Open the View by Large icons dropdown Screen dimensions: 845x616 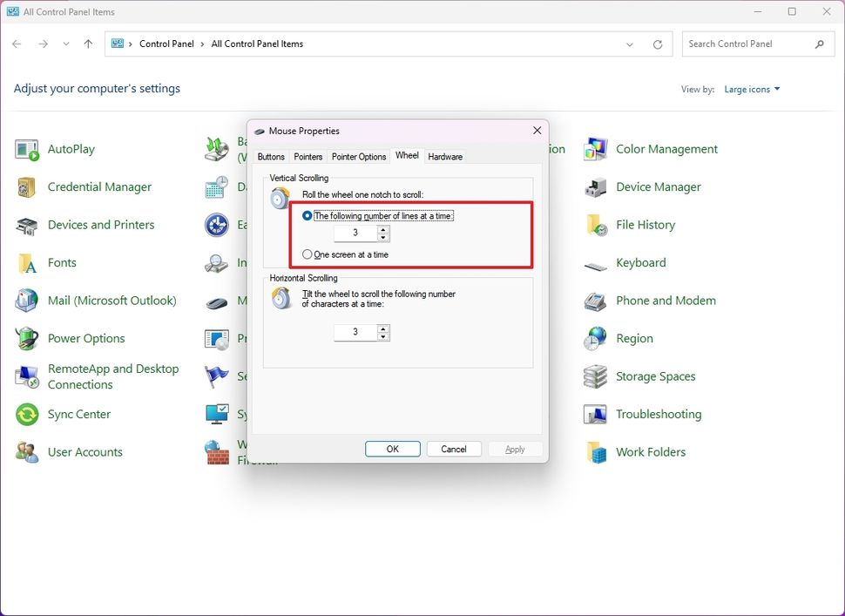point(747,88)
